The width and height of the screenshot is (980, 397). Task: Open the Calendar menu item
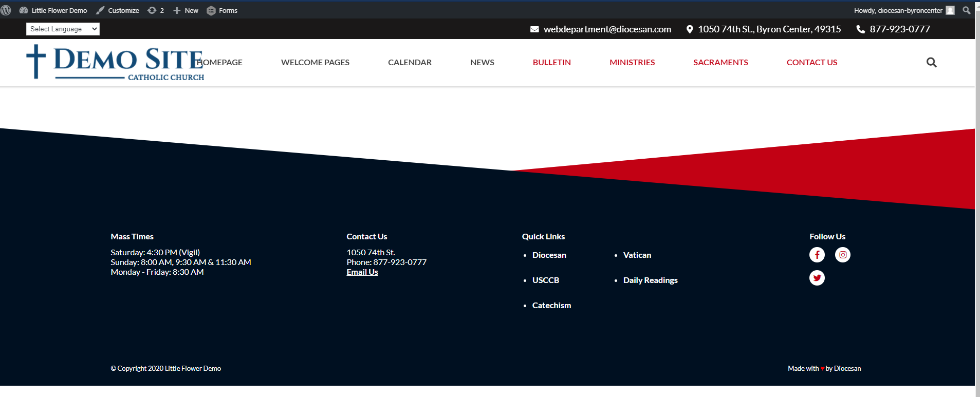pyautogui.click(x=410, y=63)
